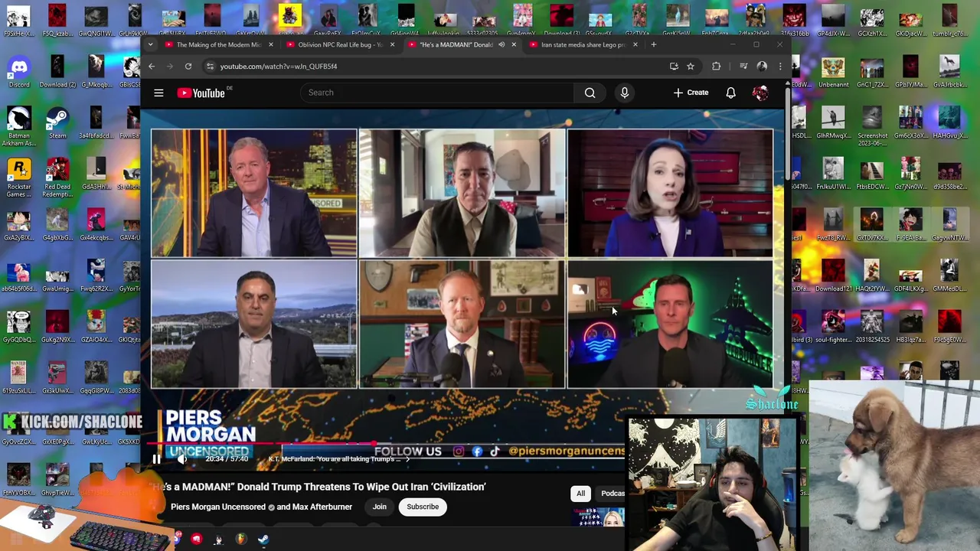Screen dimensions: 980x551
Task: Click the youtube.com URL address bar
Action: (x=279, y=67)
